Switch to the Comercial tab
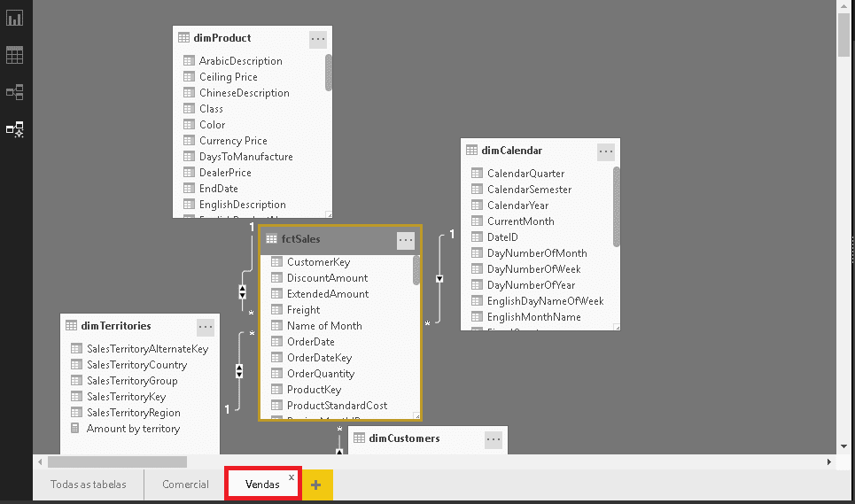The height and width of the screenshot is (504, 855). click(x=185, y=485)
